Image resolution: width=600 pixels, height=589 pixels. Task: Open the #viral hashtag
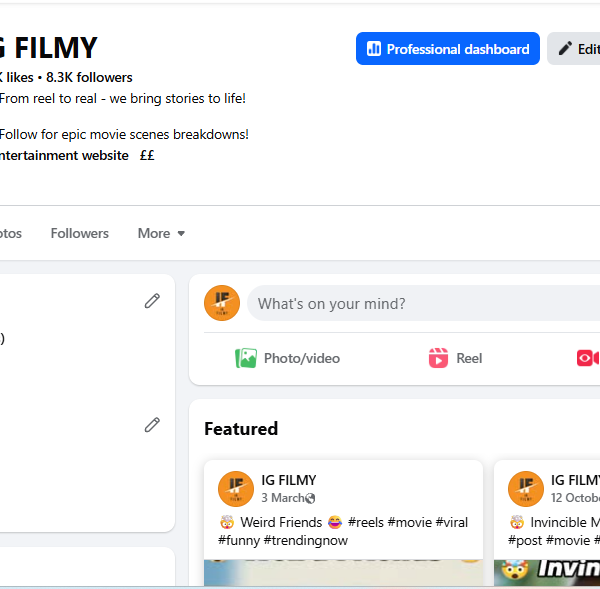(x=452, y=522)
